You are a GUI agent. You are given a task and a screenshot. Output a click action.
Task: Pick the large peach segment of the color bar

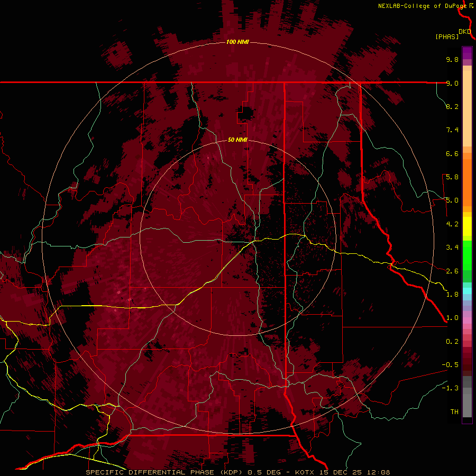pyautogui.click(x=467, y=108)
